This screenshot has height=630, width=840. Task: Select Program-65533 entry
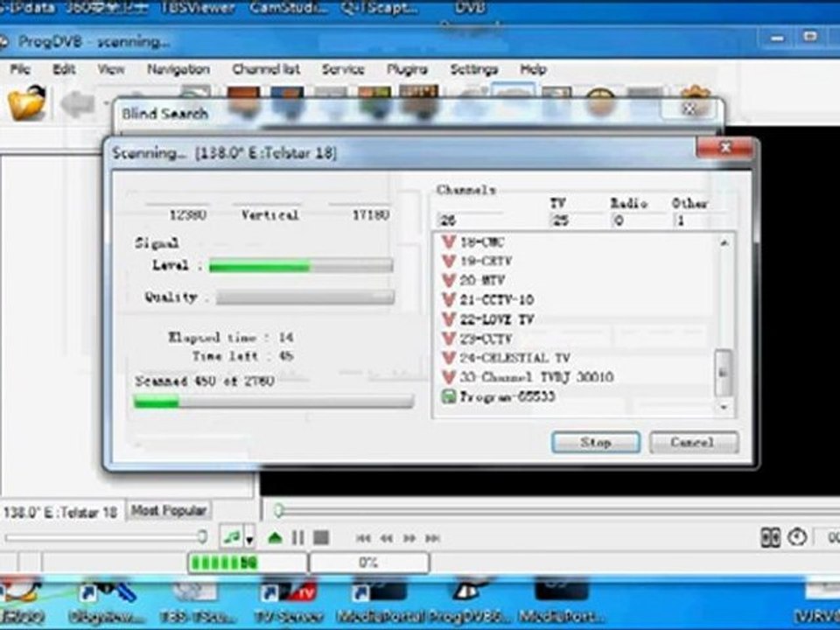pos(507,397)
